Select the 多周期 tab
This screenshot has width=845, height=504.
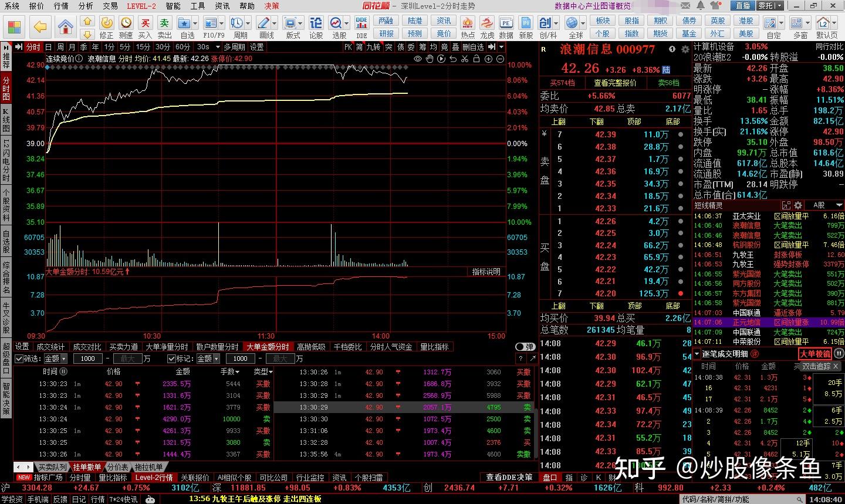tap(235, 47)
